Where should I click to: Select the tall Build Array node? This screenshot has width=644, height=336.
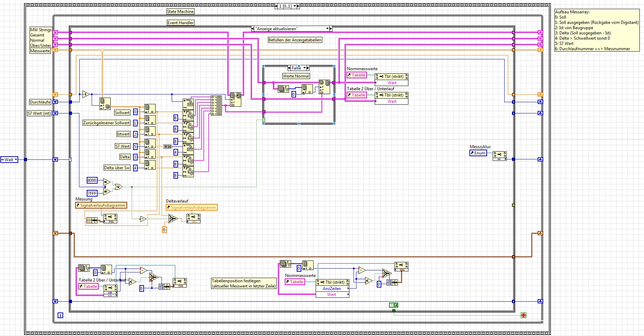click(216, 105)
